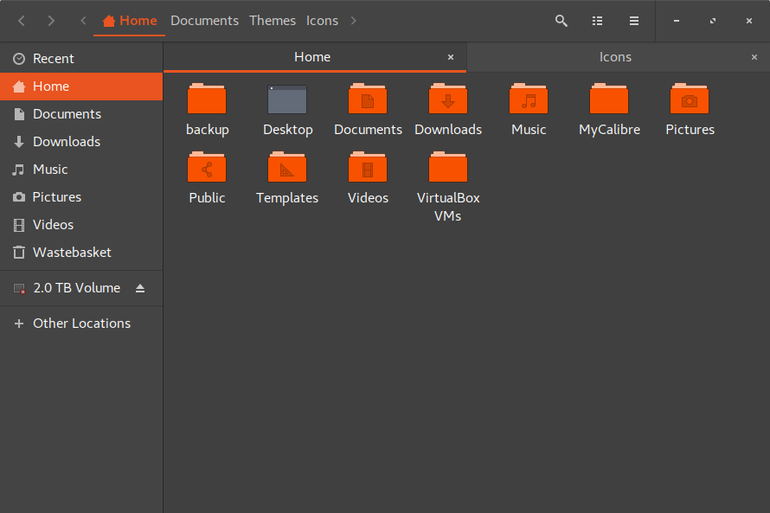Open Wastebasket in the sidebar
Image resolution: width=770 pixels, height=513 pixels.
[81, 252]
